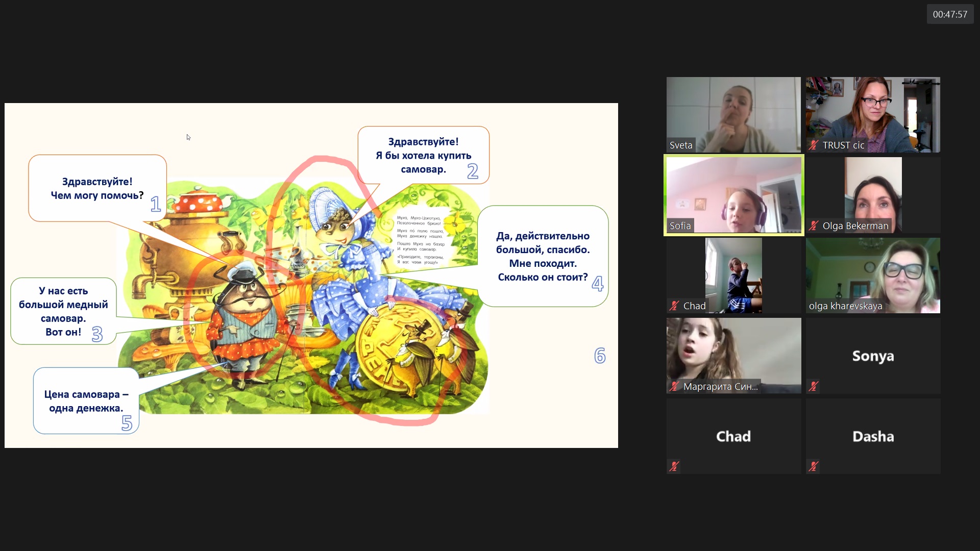
Task: Click muted mic icon on TRUST cic tile
Action: pyautogui.click(x=814, y=145)
